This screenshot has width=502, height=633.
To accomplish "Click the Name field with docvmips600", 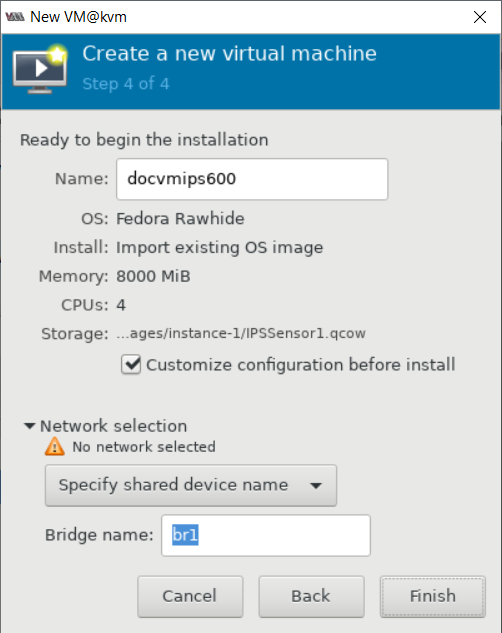I will [x=252, y=179].
